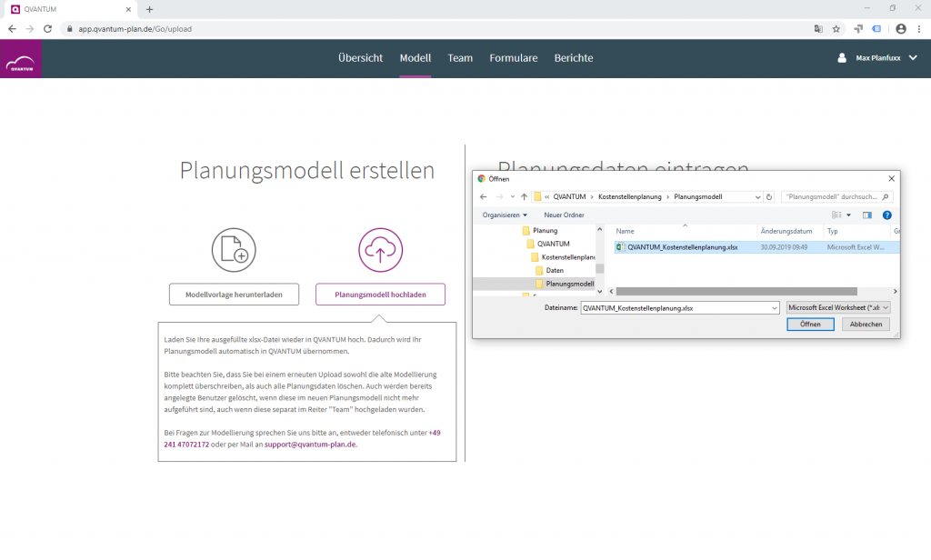Screen dimensions: 931x560
Task: Click the model template download icon
Action: click(234, 250)
